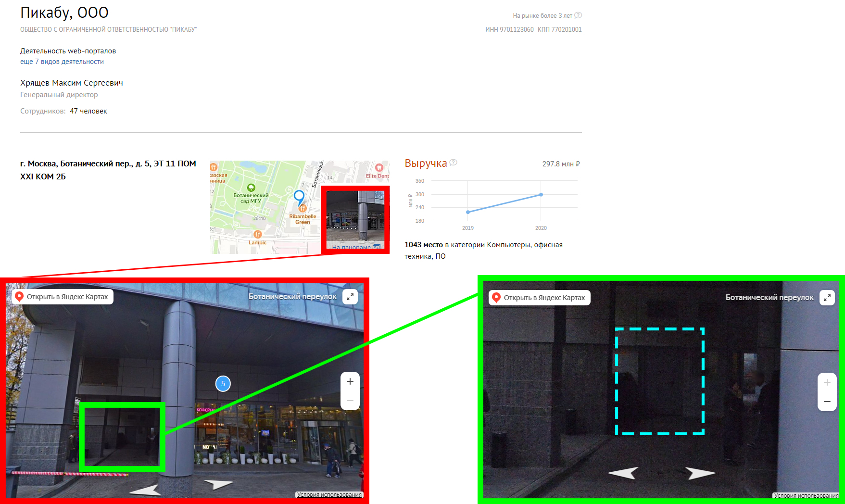Click the Ribambelle Green restaurant marker
The width and height of the screenshot is (845, 504).
(x=303, y=208)
